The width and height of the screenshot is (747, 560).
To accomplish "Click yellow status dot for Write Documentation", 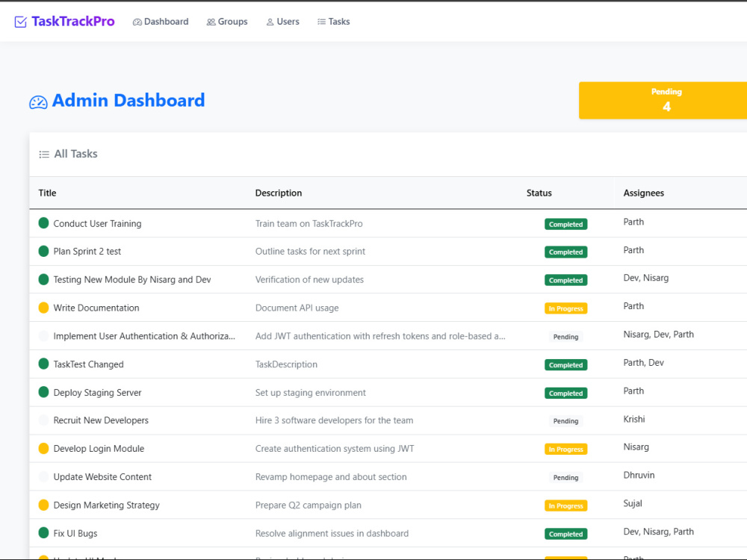I will [43, 308].
